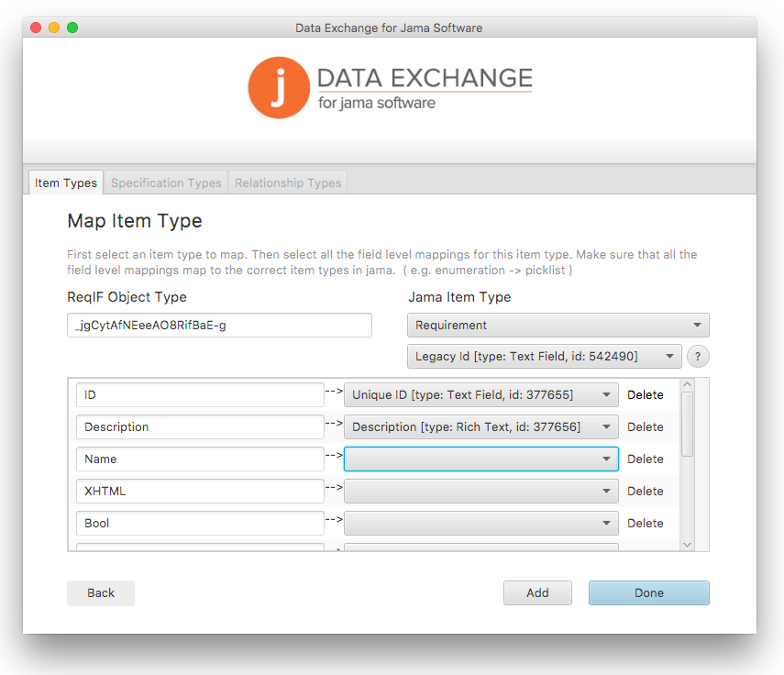Delete the Bool mapping row
The image size is (784, 675).
click(x=645, y=523)
